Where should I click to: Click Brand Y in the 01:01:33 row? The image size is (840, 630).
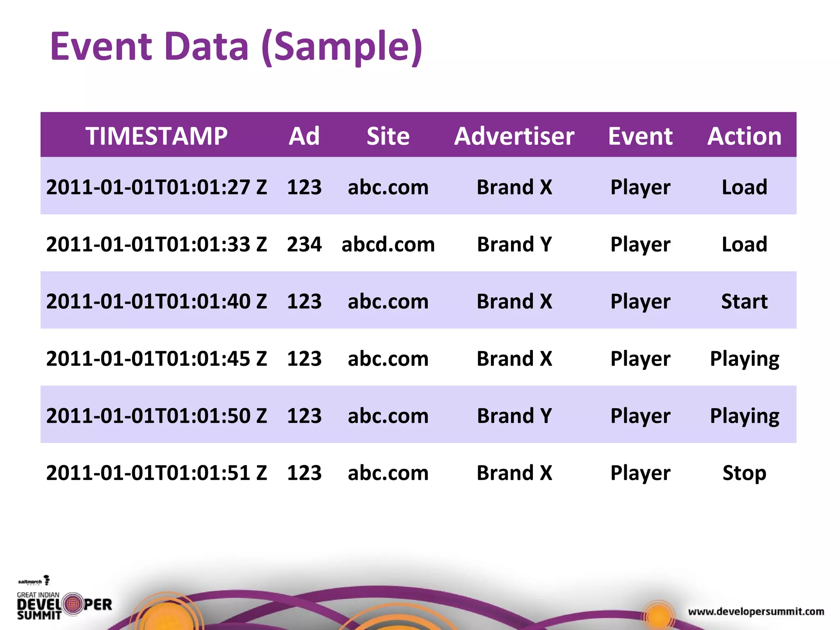tap(514, 244)
